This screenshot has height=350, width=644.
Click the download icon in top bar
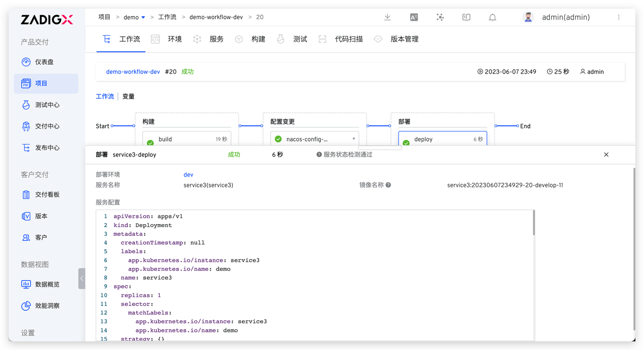(387, 17)
